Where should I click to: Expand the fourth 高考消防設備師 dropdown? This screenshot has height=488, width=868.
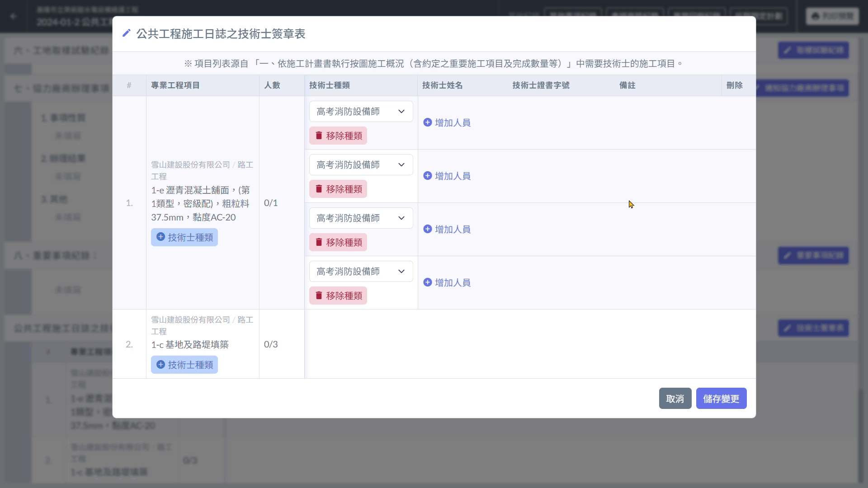361,272
